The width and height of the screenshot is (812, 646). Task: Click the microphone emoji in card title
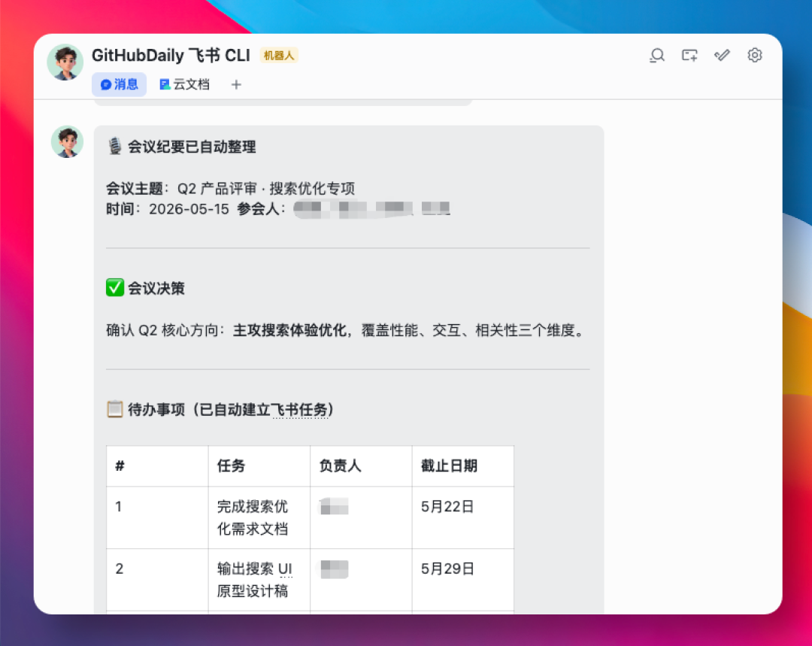pyautogui.click(x=115, y=146)
